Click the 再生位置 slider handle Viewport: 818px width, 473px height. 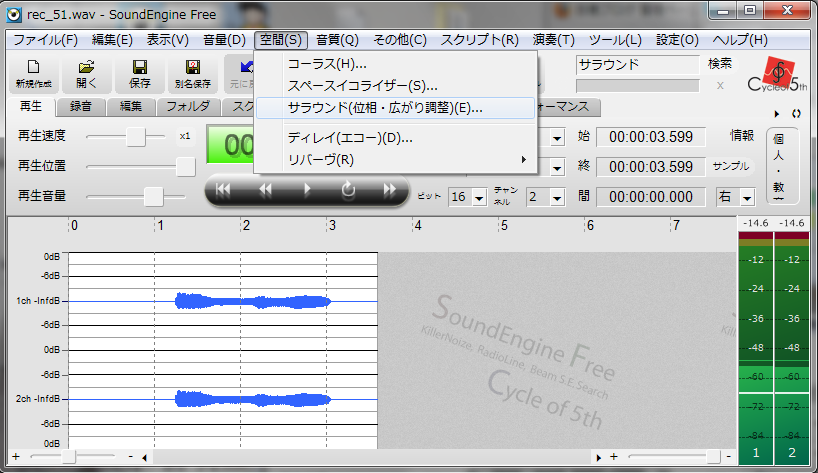186,167
